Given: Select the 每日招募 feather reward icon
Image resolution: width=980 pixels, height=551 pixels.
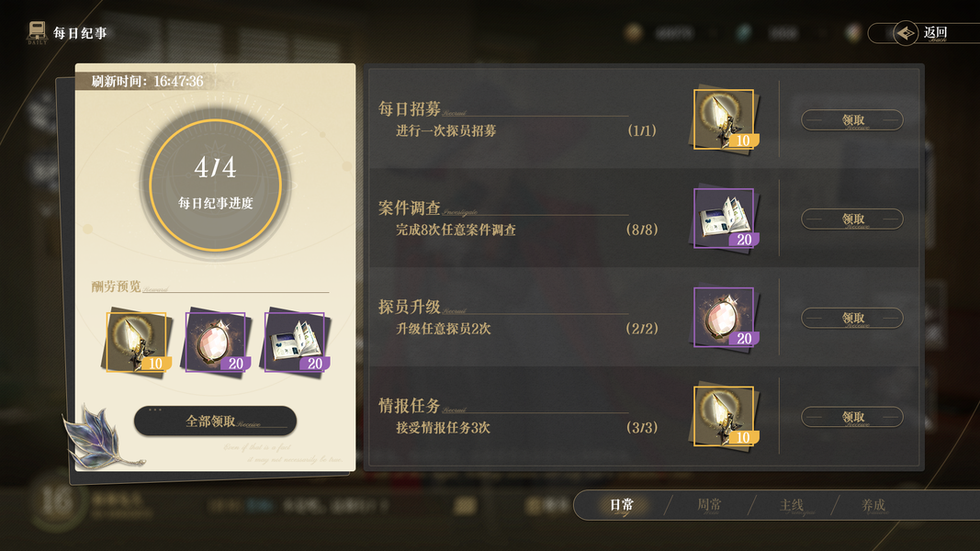Looking at the screenshot, I should pos(725,119).
